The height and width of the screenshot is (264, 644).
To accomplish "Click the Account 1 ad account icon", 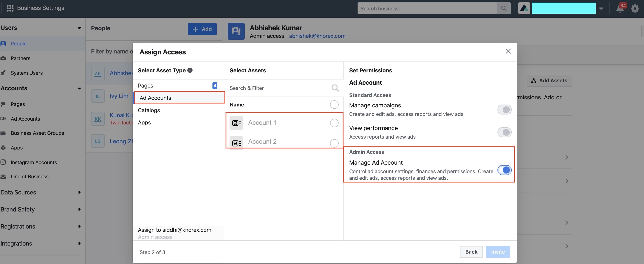I will (x=236, y=123).
